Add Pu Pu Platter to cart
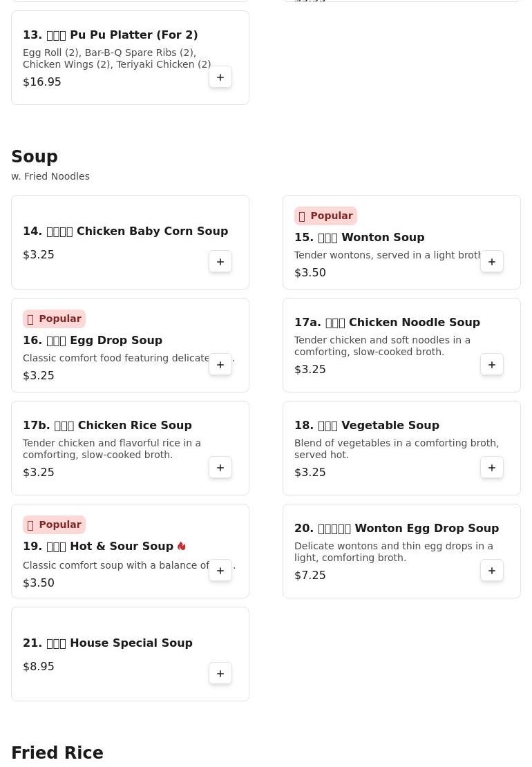The image size is (532, 767). point(220,77)
